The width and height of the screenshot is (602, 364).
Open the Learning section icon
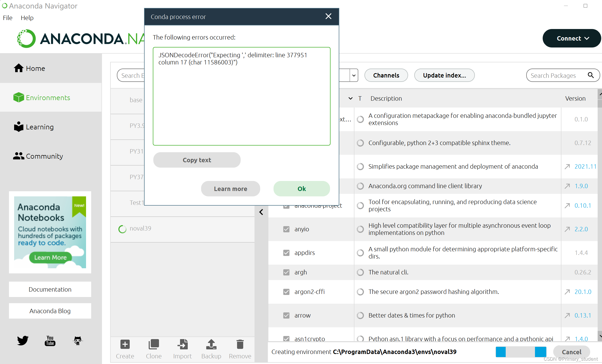tap(18, 127)
